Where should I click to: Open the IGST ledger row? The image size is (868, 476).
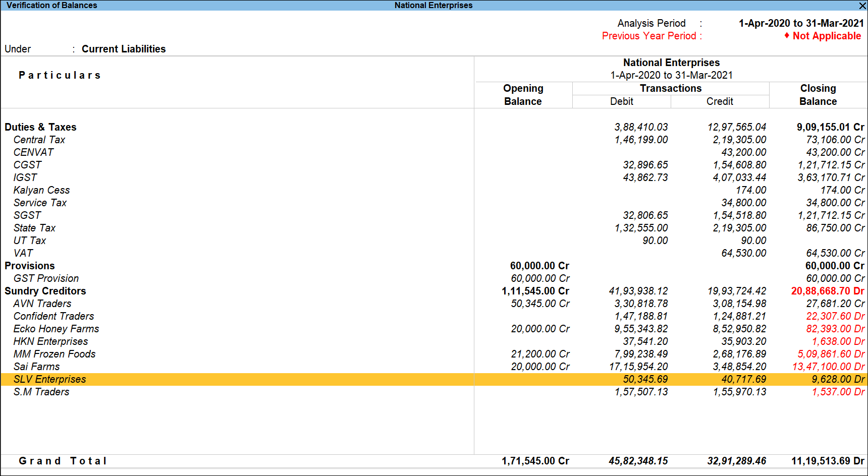pyautogui.click(x=24, y=177)
